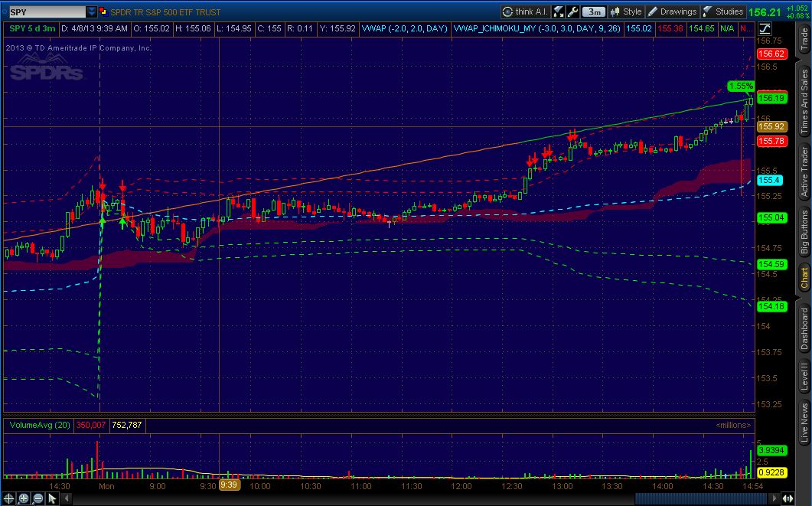Click the VolumeAvg (20) study label
812x506 pixels.
click(x=40, y=425)
